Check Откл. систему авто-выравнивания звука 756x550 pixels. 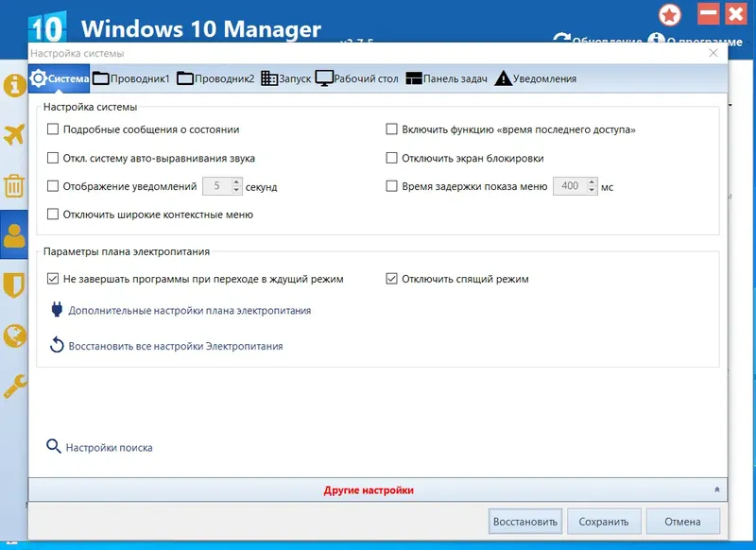click(53, 158)
